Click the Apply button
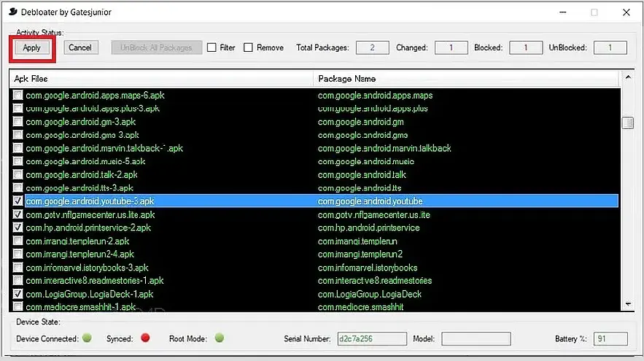644x361 pixels. tap(31, 47)
